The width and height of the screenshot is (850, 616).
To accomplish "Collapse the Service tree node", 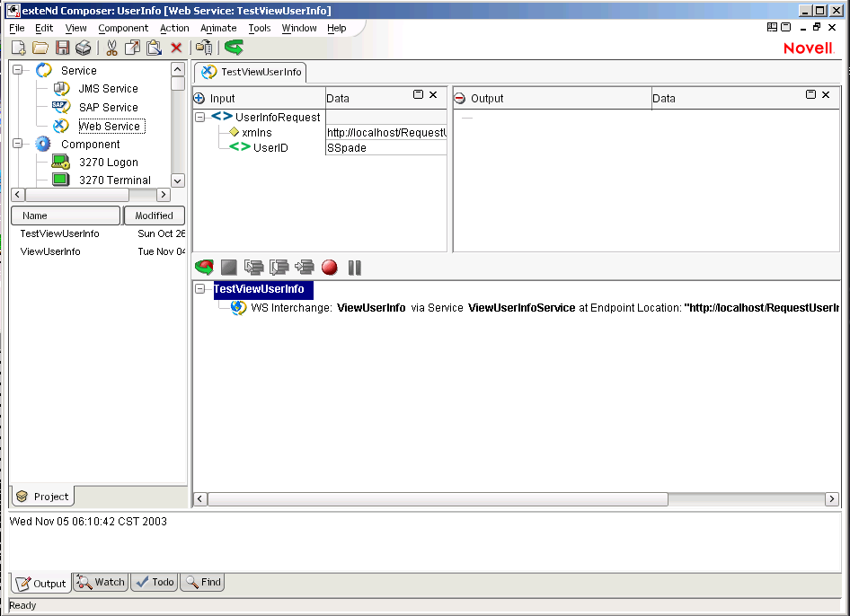I will [x=19, y=69].
